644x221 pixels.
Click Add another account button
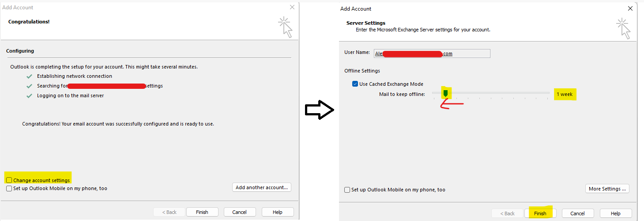pos(262,187)
